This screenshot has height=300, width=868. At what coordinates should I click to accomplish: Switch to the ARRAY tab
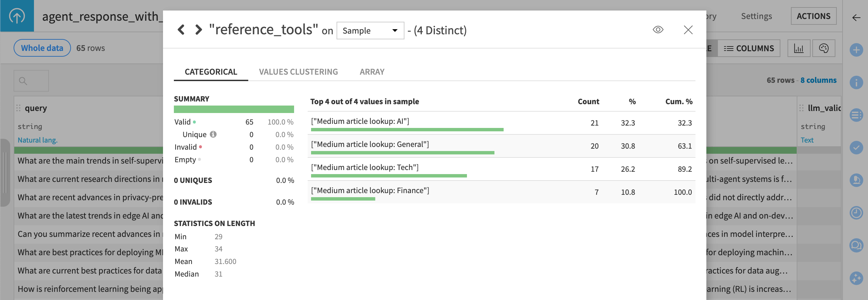click(x=372, y=72)
